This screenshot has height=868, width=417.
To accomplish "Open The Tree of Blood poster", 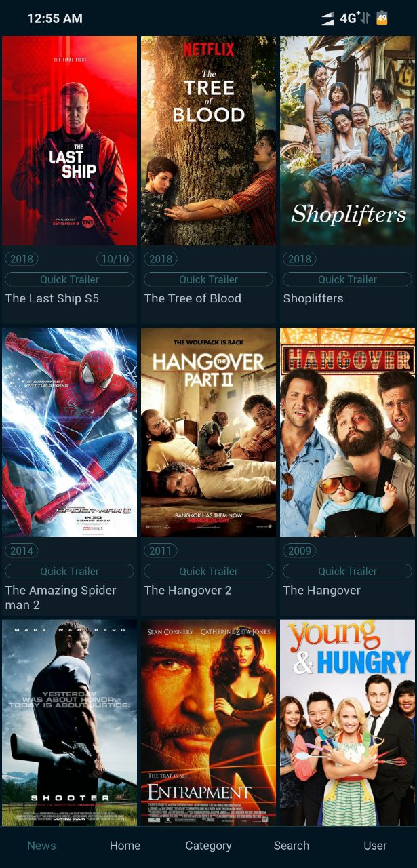I will pos(208,141).
